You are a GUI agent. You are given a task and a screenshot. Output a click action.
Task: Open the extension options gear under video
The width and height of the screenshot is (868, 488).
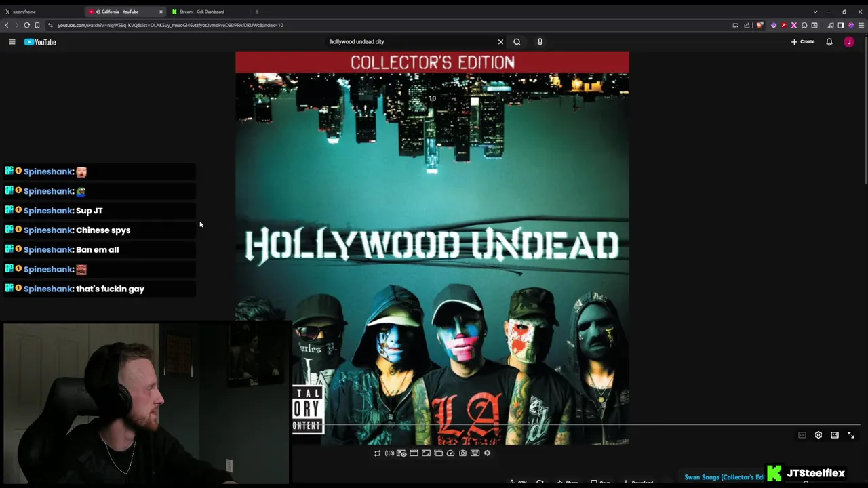tap(487, 453)
